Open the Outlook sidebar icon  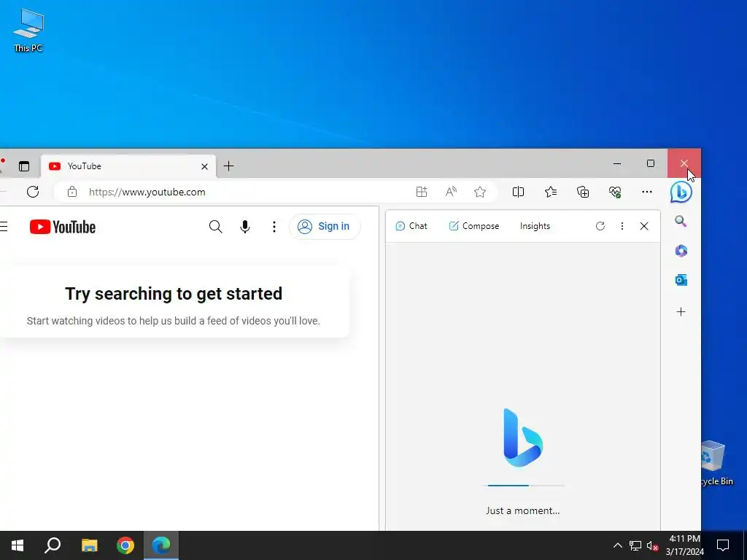(681, 280)
